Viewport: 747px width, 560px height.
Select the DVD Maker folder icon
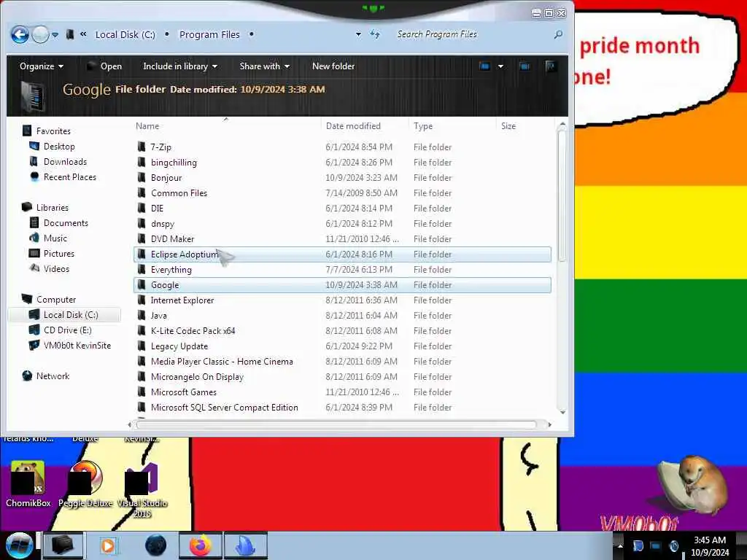(x=142, y=238)
